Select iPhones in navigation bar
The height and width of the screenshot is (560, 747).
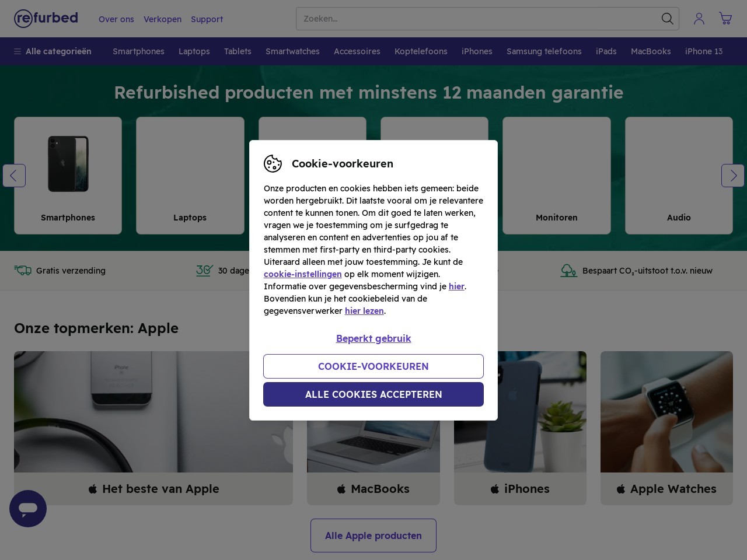pyautogui.click(x=477, y=51)
